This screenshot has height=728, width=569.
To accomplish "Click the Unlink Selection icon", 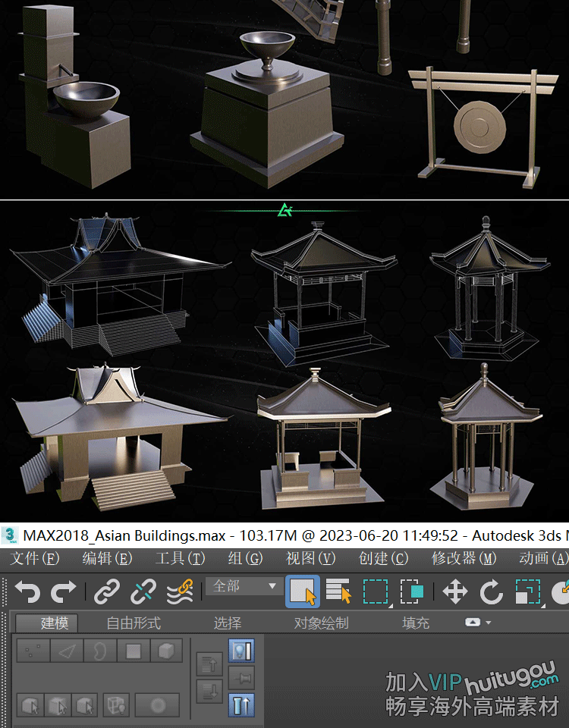I will [x=143, y=591].
